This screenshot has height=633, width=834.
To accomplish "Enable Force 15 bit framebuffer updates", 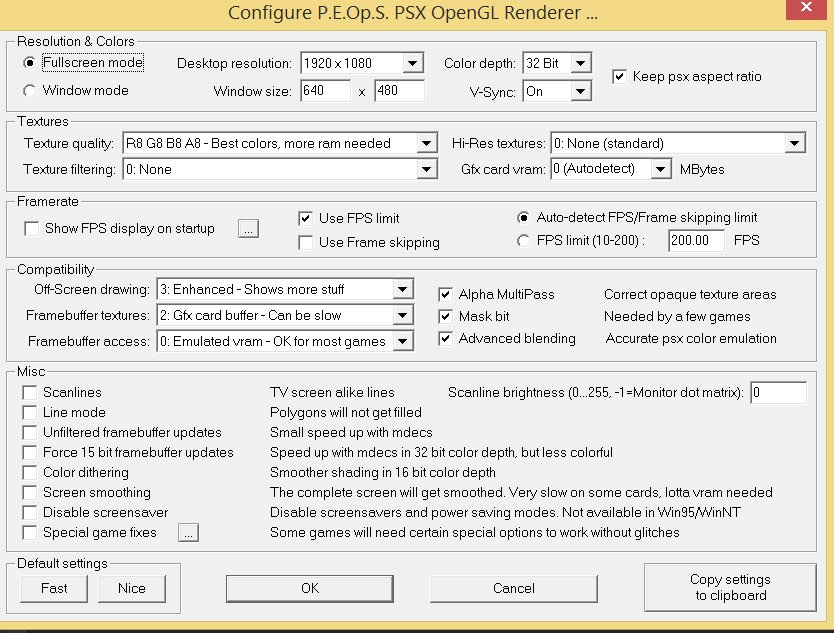I will pyautogui.click(x=30, y=453).
